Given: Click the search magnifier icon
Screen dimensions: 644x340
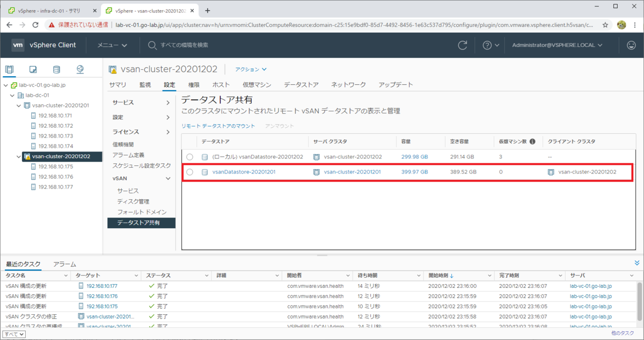Looking at the screenshot, I should 152,45.
